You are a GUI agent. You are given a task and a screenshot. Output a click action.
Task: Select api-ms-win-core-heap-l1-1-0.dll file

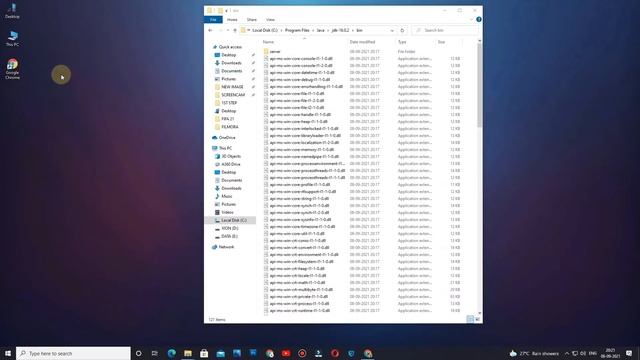[298, 122]
